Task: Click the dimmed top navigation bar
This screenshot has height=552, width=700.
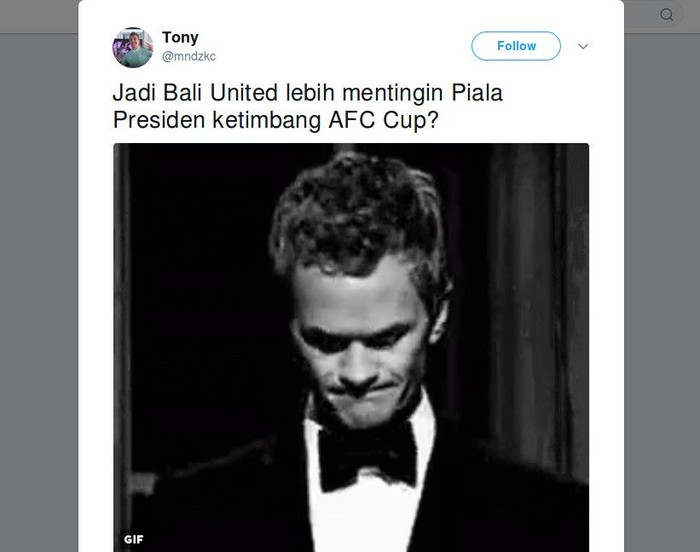Action: click(x=39, y=16)
